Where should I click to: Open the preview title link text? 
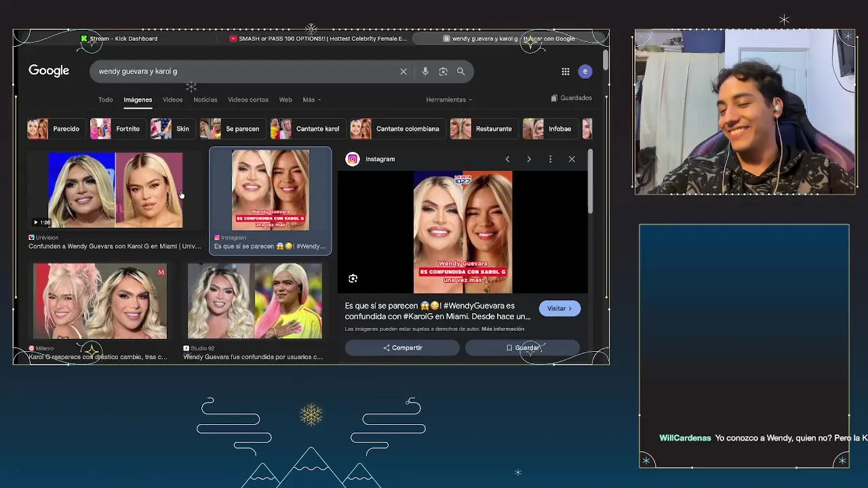438,311
